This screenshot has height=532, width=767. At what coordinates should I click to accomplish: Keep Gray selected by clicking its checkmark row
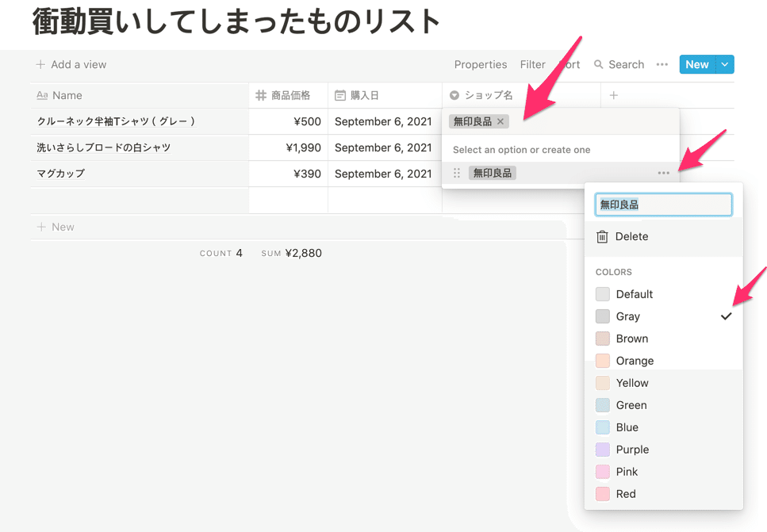click(x=727, y=316)
